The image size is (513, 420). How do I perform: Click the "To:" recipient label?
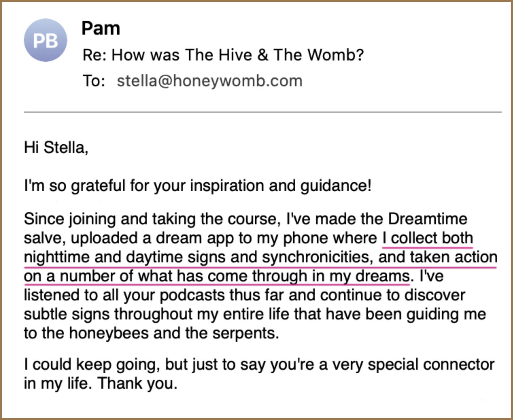click(94, 81)
